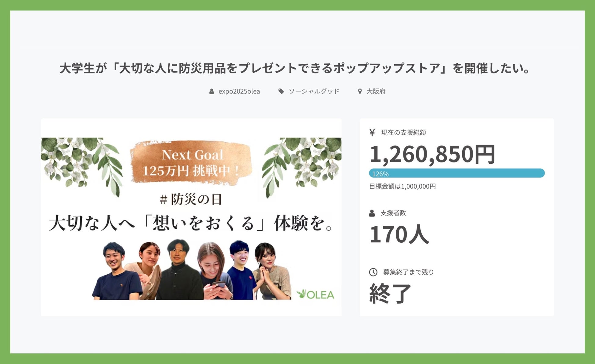The width and height of the screenshot is (595, 364).
Task: Open the ソーシャルグッド category link
Action: 314,91
